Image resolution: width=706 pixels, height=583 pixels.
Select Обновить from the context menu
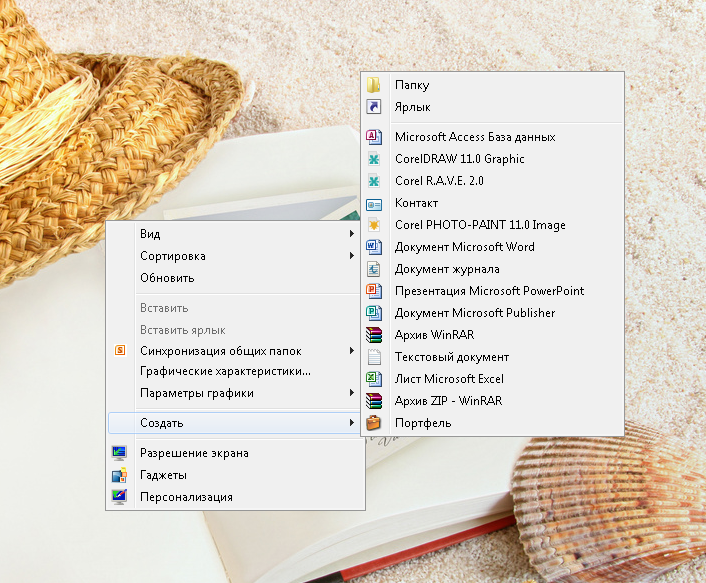point(167,278)
